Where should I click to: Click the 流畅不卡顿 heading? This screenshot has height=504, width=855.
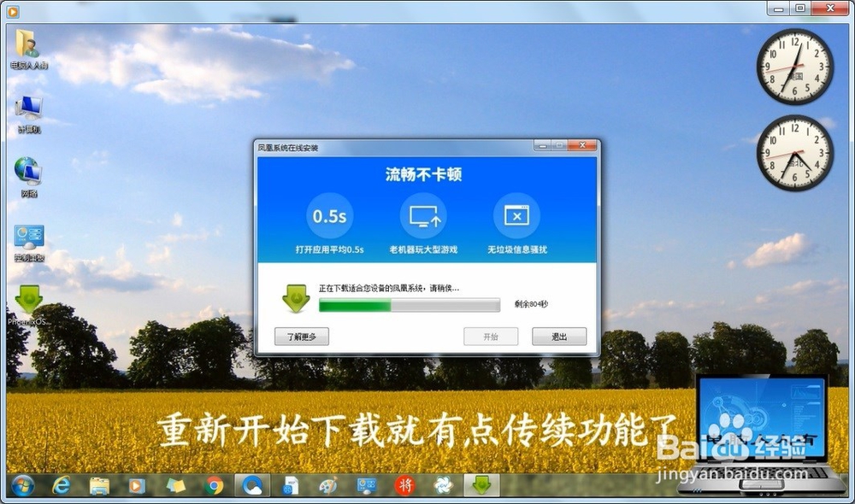click(424, 174)
